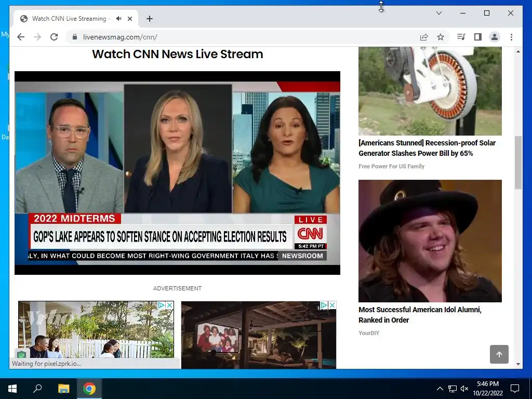Click the ADVERTISEMENT label
This screenshot has height=399, width=532.
pos(177,288)
